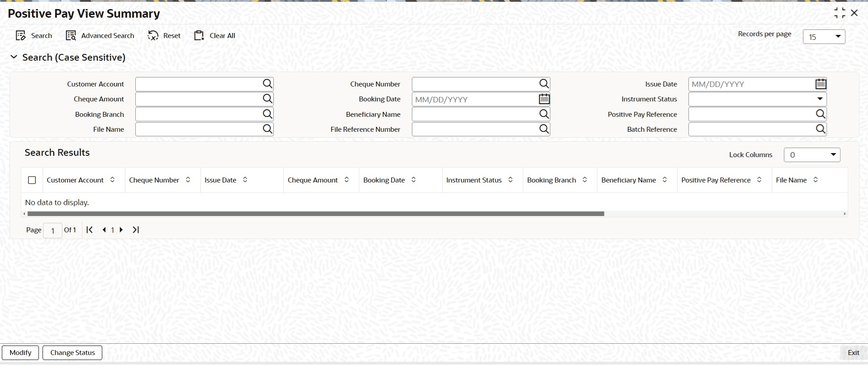Open lookup for Batch Reference field
Image resolution: width=868 pixels, height=365 pixels.
point(820,129)
